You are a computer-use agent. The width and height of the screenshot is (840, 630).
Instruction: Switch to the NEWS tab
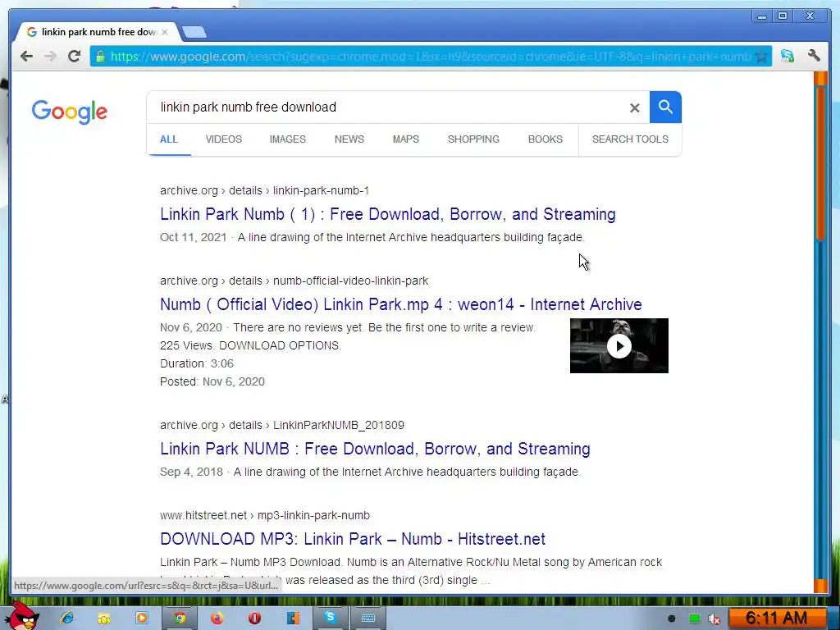(349, 139)
